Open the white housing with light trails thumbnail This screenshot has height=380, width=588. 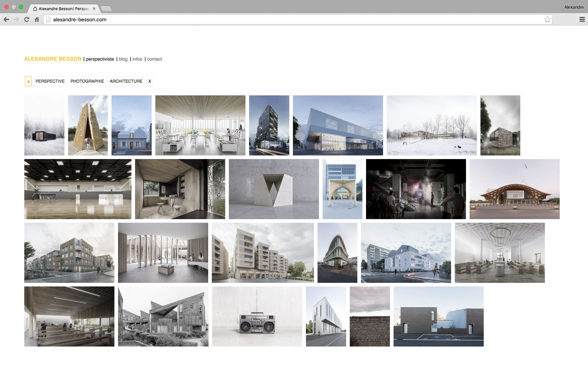[406, 253]
